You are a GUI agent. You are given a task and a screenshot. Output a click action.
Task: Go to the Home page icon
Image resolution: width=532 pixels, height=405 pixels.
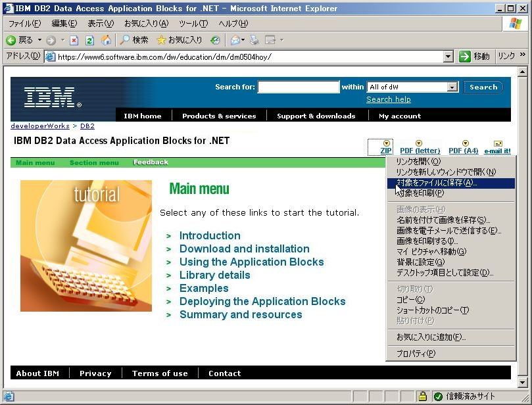(x=106, y=40)
